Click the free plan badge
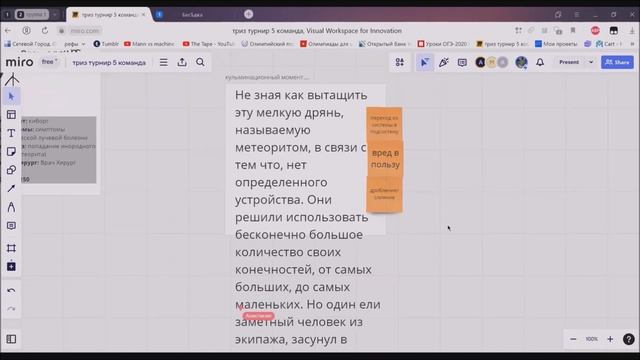Image resolution: width=640 pixels, height=360 pixels. (x=49, y=62)
